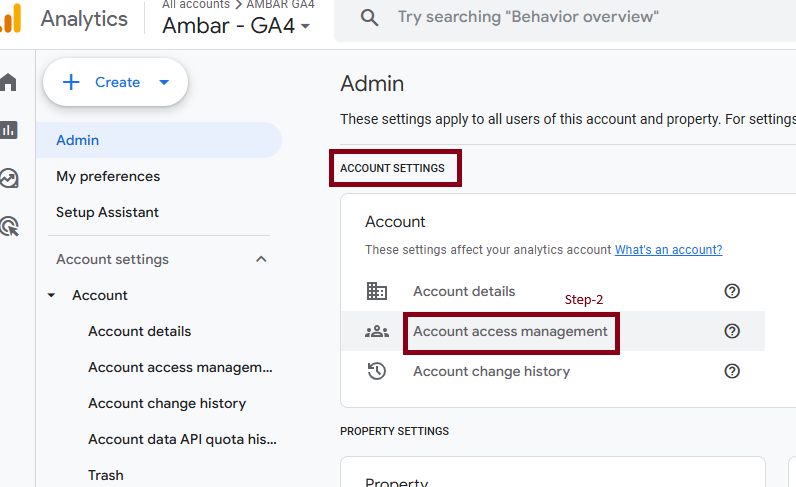Open Trash in sidebar tree
Screen dimensions: 796x487
click(106, 475)
